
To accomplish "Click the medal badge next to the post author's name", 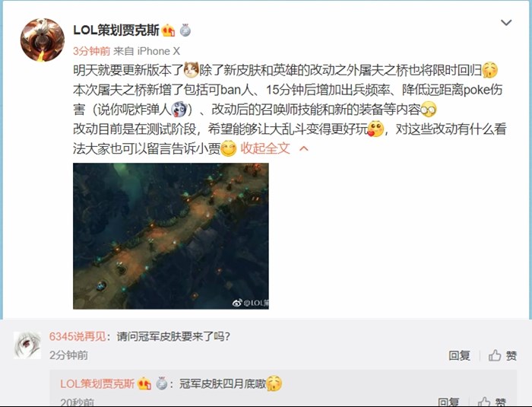I will pos(185,30).
